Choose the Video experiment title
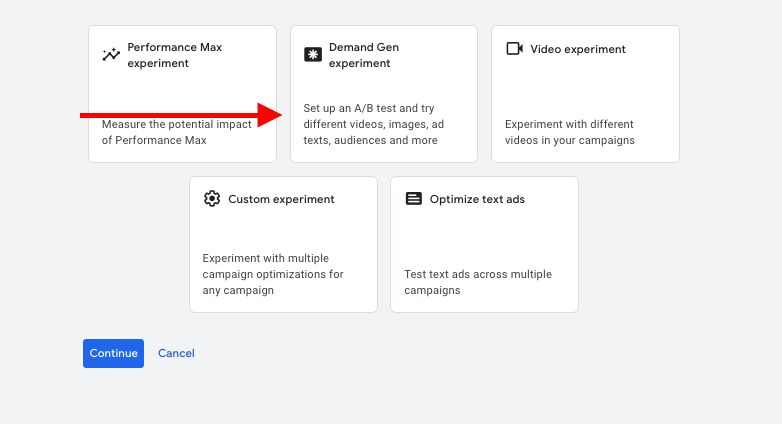 tap(577, 49)
